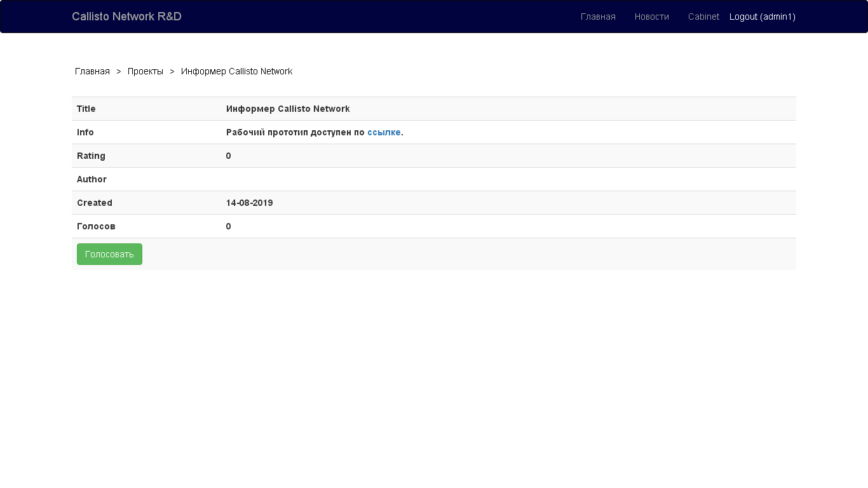Select breadcrumb text Информер Callisto Network
Image resolution: width=868 pixels, height=488 pixels.
[x=236, y=71]
